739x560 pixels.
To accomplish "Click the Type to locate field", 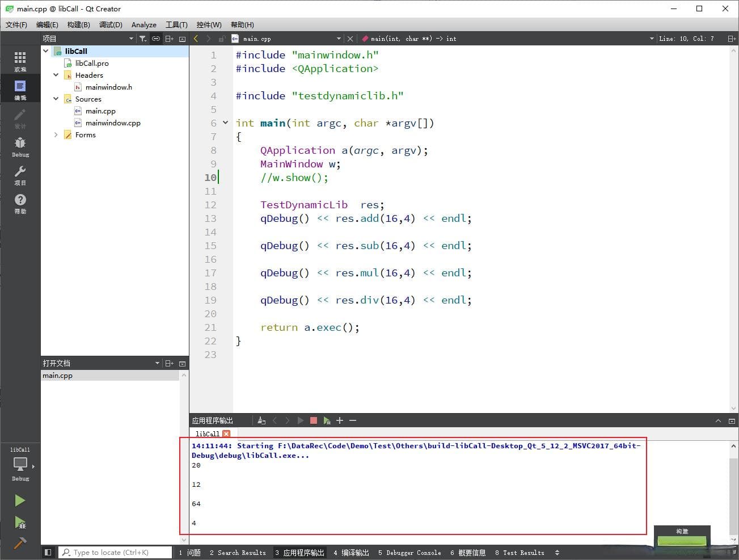I will [x=115, y=552].
